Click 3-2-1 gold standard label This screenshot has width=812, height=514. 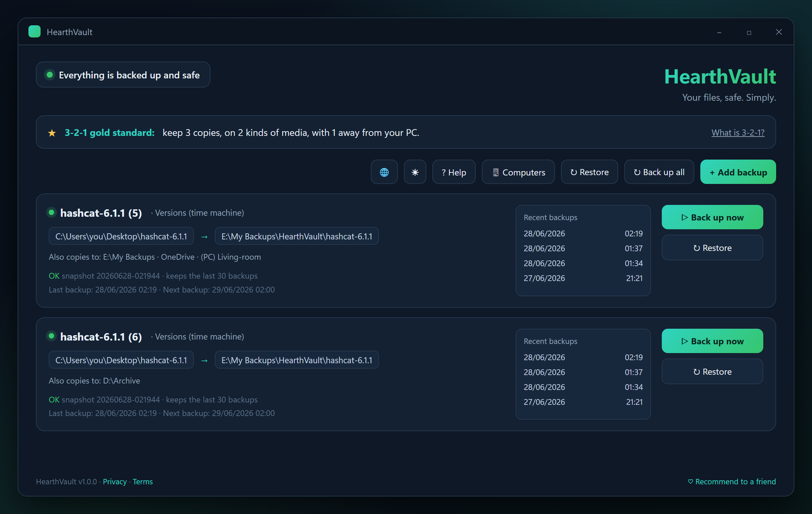point(110,132)
